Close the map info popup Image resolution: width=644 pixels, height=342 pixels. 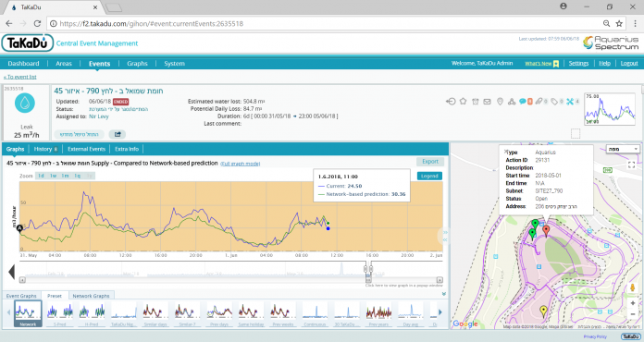point(506,151)
